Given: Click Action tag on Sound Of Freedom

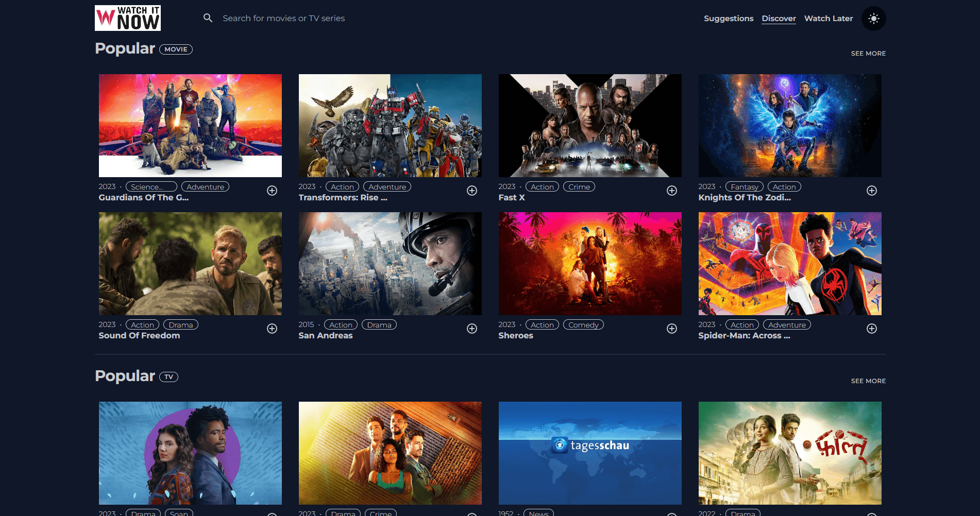Looking at the screenshot, I should 142,325.
